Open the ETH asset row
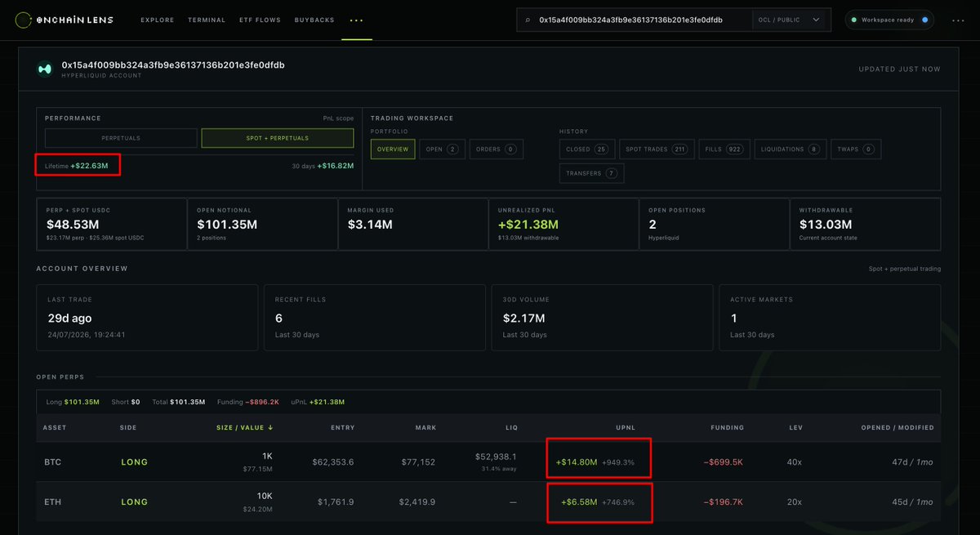980x535 pixels. click(488, 502)
